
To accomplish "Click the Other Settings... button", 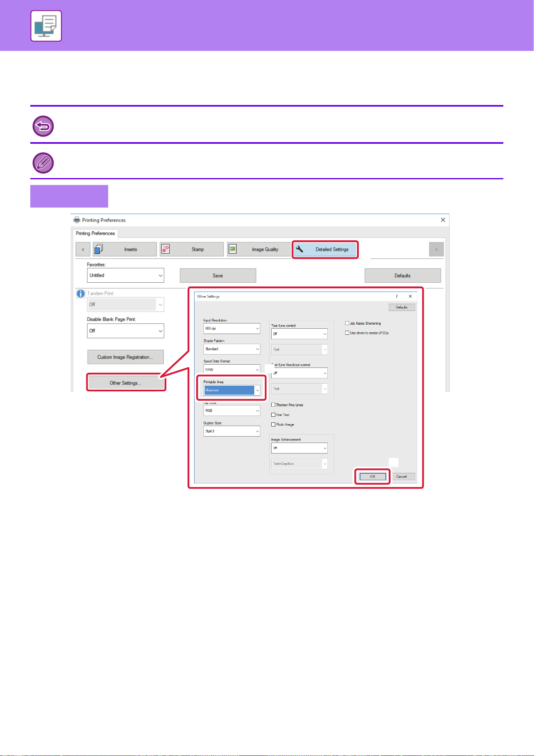I will click(x=126, y=383).
